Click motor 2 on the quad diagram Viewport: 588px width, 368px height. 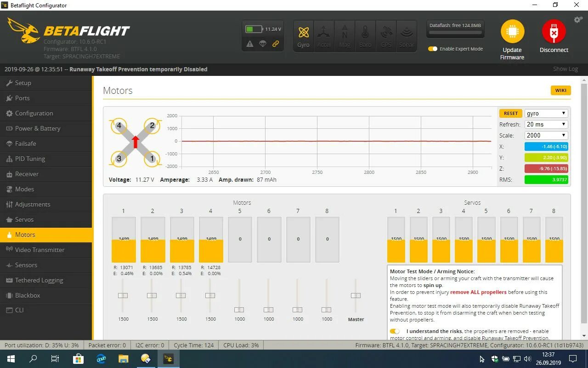(x=152, y=125)
